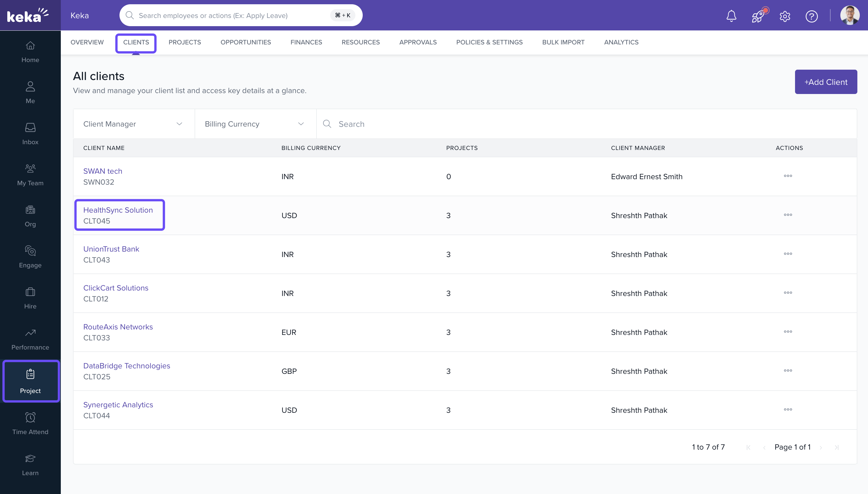868x494 pixels.
Task: Open the RouteAxis Networks client link
Action: point(118,326)
